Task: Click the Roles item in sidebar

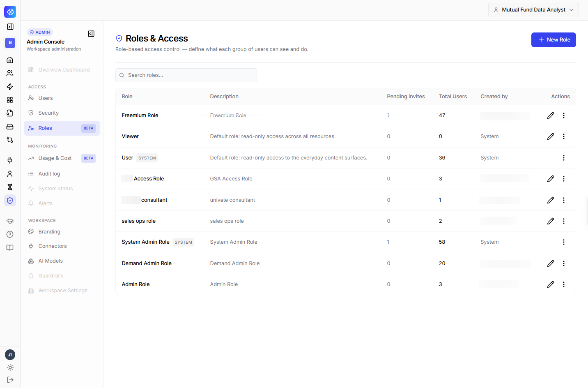Action: (62, 128)
